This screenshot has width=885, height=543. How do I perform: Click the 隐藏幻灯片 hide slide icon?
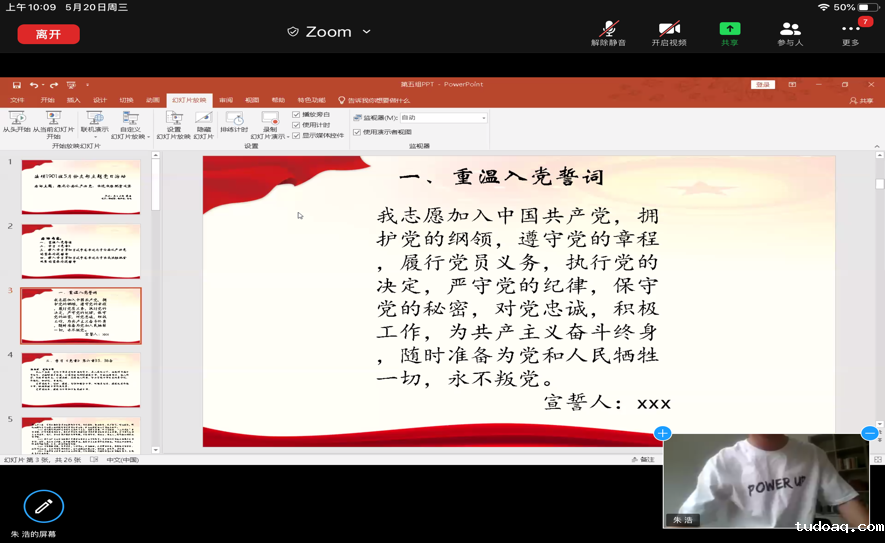[x=203, y=119]
